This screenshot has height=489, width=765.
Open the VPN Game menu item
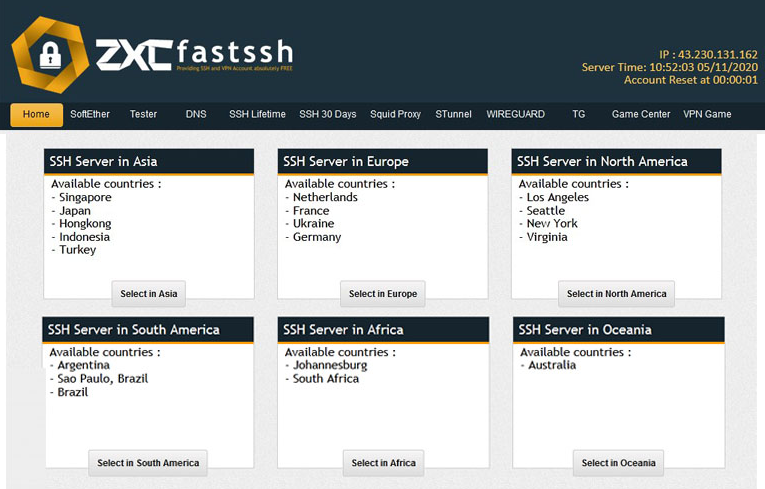[707, 114]
